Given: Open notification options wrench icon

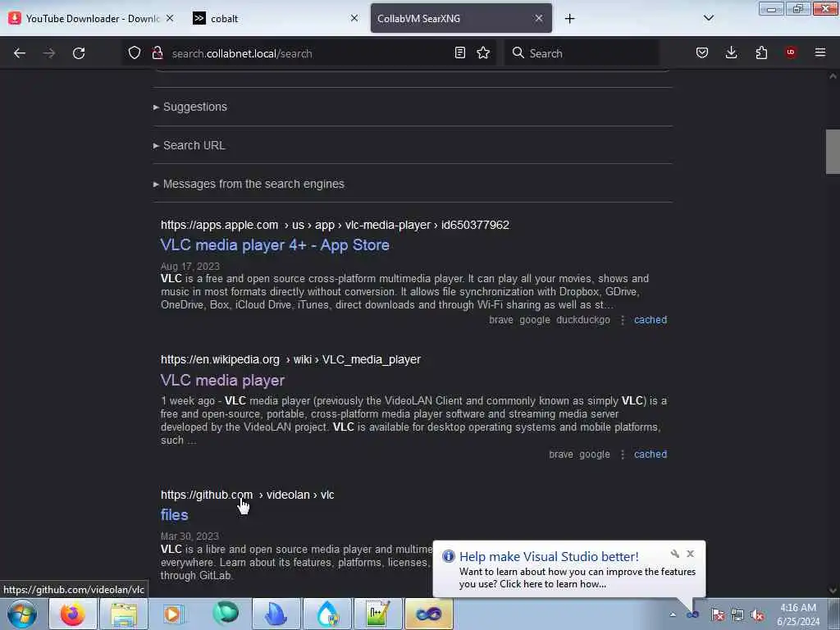Looking at the screenshot, I should click(x=675, y=554).
